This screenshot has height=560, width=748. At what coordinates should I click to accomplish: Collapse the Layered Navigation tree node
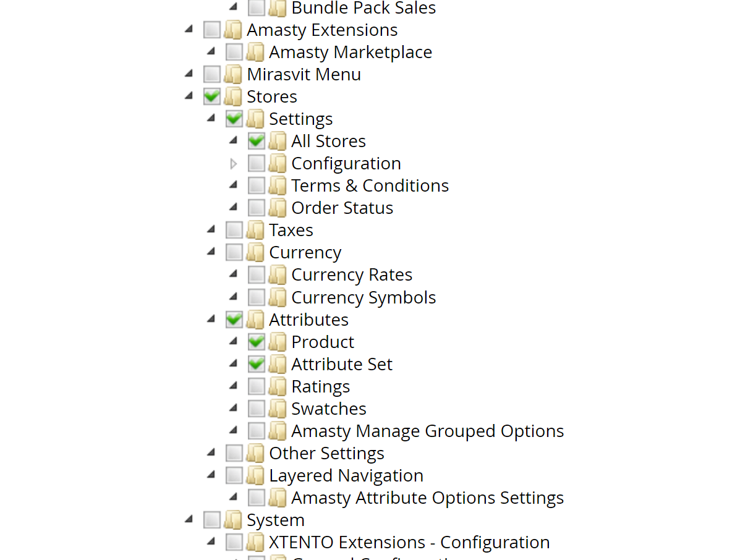[x=211, y=475]
